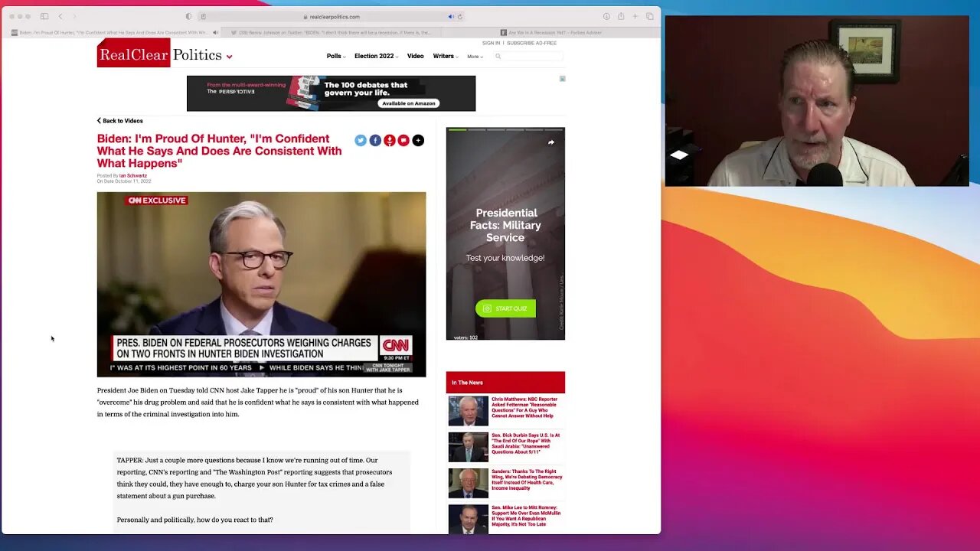Click the quiz progress bar segments
The height and width of the screenshot is (551, 980).
click(505, 130)
